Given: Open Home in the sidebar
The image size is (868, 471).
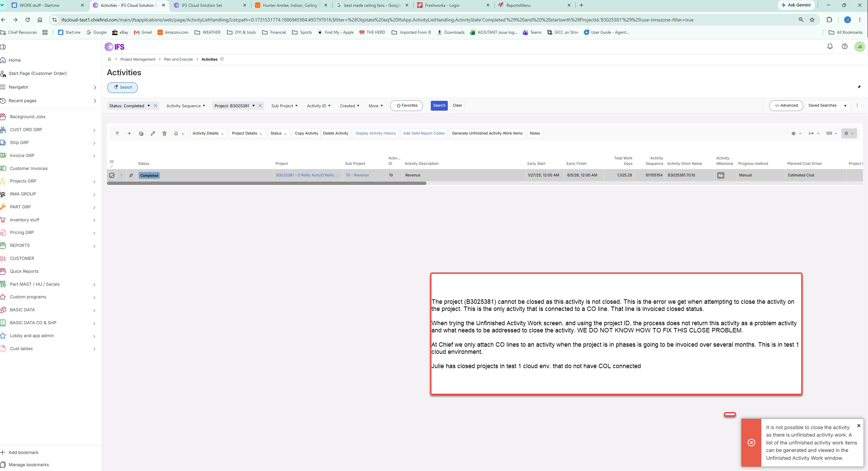Looking at the screenshot, I should (15, 60).
